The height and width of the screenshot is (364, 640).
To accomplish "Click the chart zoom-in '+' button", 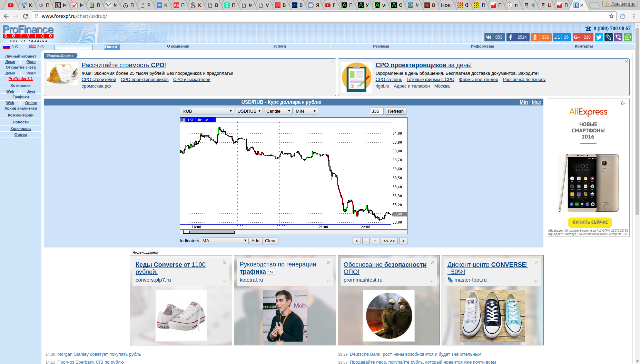I will click(x=375, y=241).
